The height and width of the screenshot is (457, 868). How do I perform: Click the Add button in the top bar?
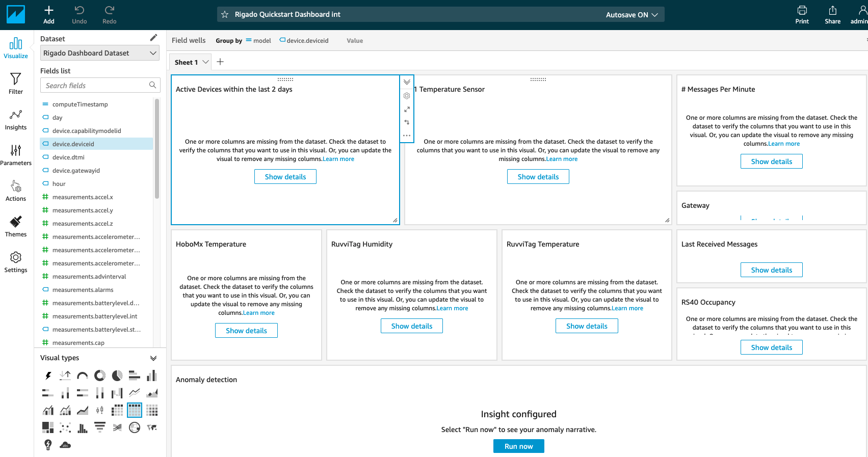click(49, 15)
